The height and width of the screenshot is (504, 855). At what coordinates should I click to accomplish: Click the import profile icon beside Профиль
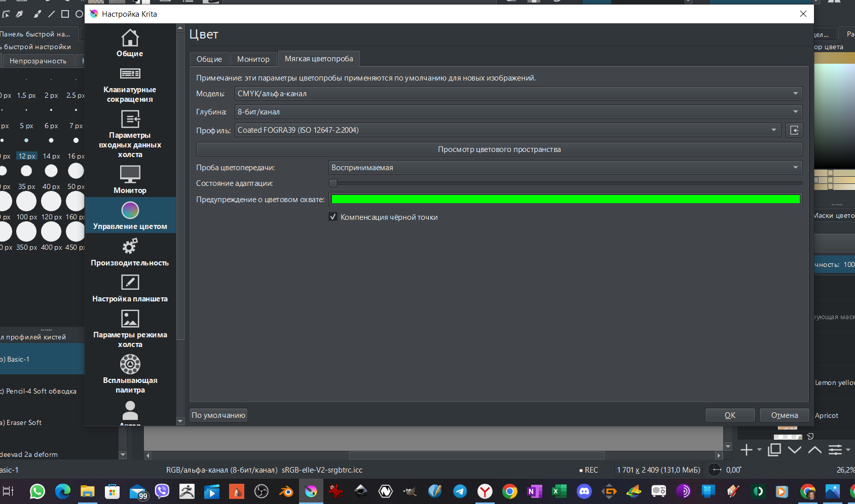pyautogui.click(x=794, y=130)
